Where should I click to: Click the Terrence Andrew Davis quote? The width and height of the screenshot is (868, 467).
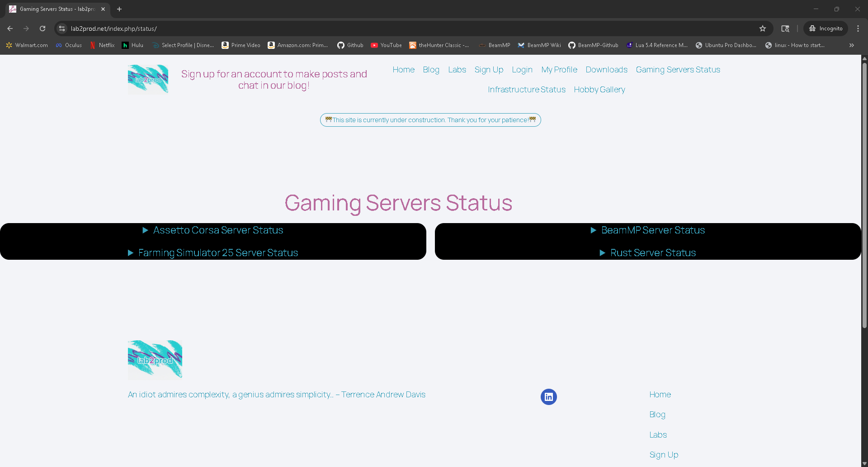277,395
